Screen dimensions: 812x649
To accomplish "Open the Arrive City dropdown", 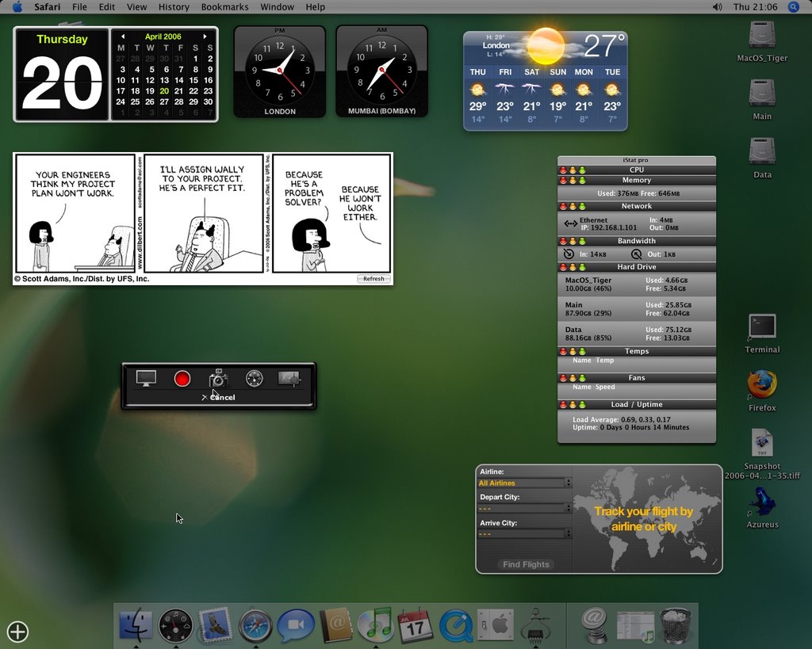I will (x=524, y=533).
